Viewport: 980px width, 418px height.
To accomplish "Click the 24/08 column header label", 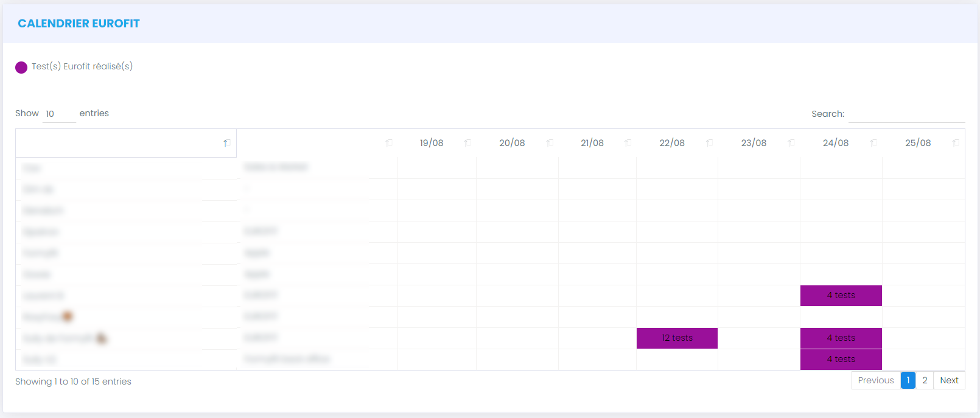I will tap(836, 143).
